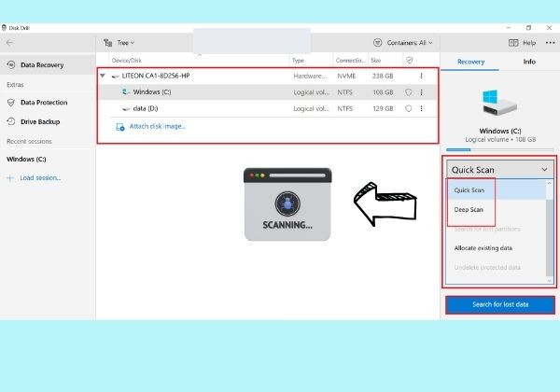This screenshot has height=392, width=560.
Task: Click the data (D:) drive icon in list
Action: (126, 109)
